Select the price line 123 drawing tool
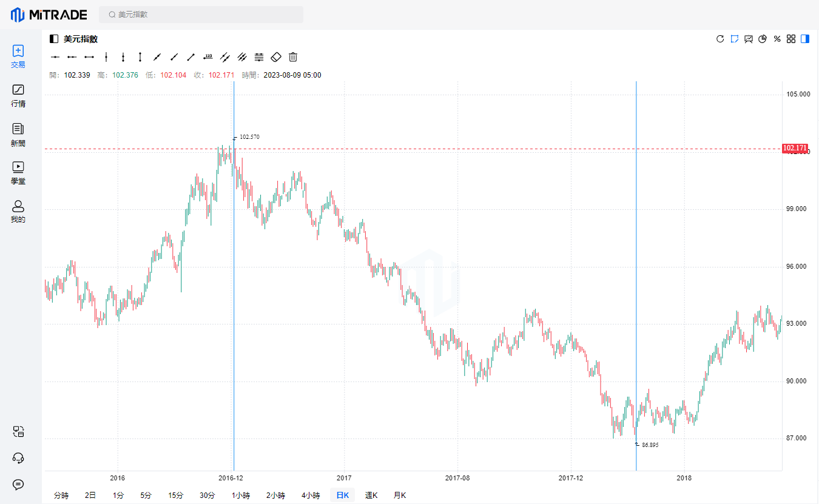Image resolution: width=819 pixels, height=504 pixels. tap(208, 57)
